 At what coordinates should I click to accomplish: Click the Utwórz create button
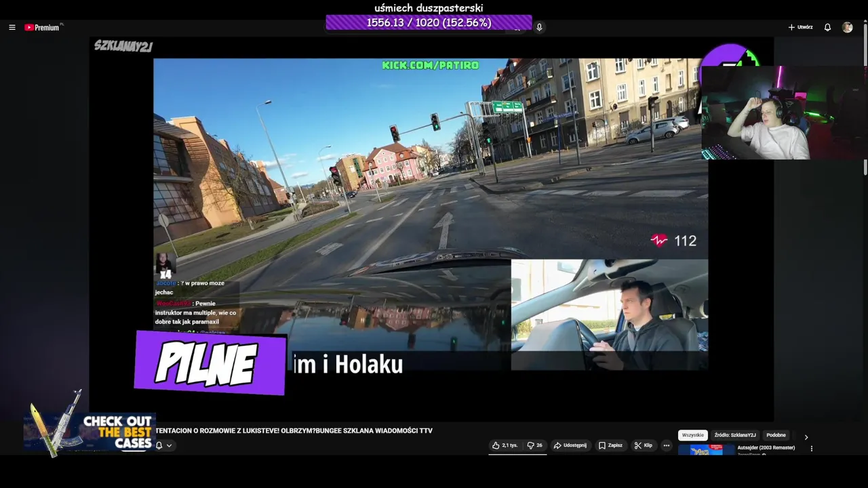coord(800,27)
